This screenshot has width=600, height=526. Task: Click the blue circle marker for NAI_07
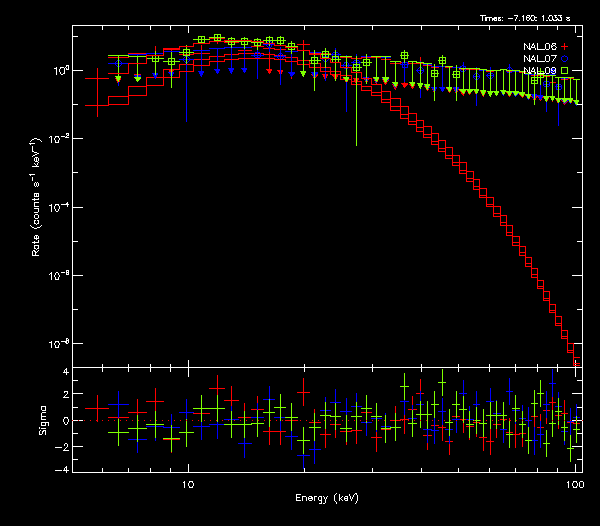pyautogui.click(x=565, y=59)
